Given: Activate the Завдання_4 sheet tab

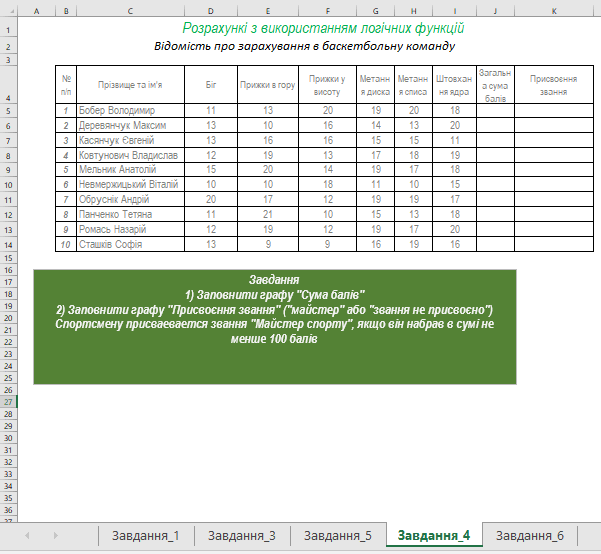Looking at the screenshot, I should 434,535.
